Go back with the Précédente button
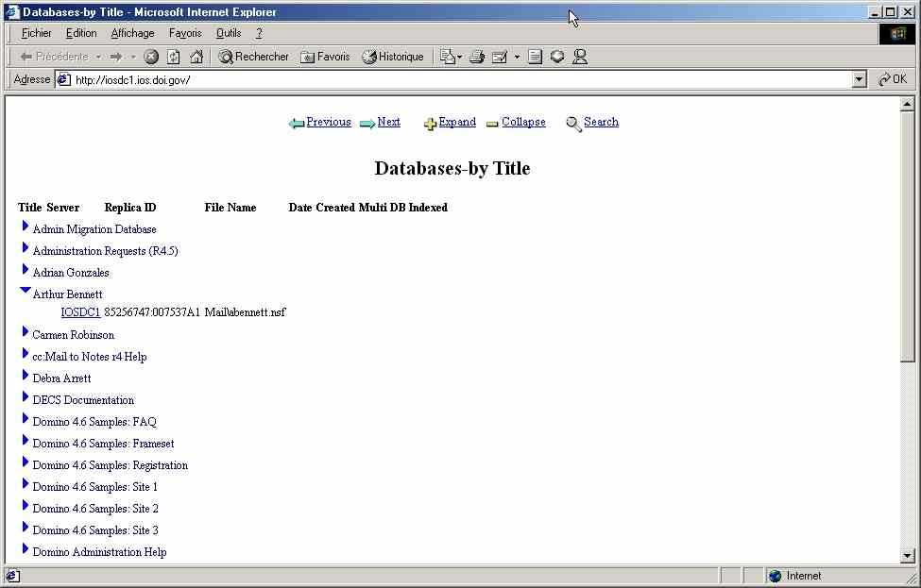 tap(54, 57)
